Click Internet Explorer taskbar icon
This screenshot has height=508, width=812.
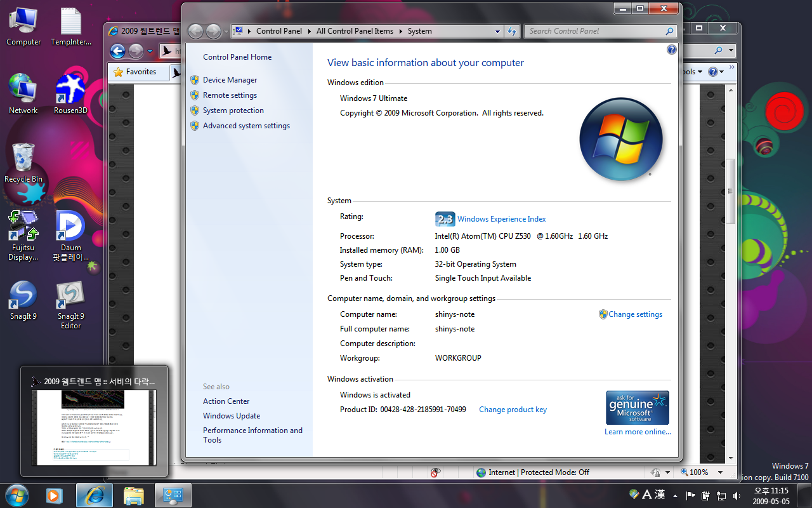click(94, 495)
